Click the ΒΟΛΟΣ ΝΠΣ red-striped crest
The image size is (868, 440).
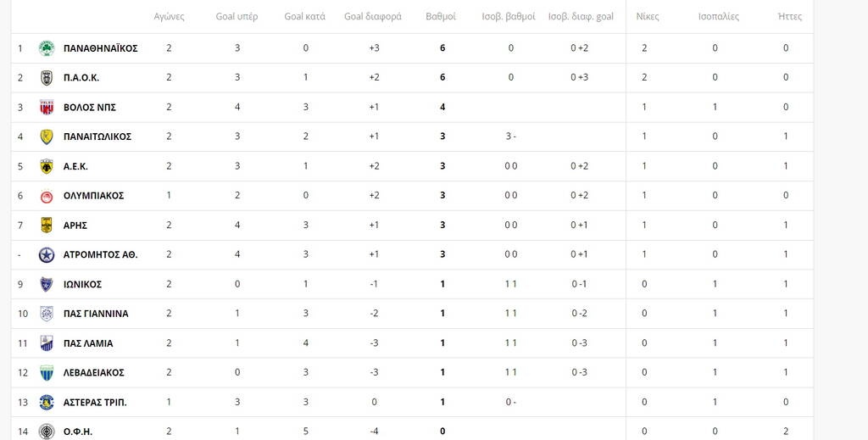click(x=47, y=108)
